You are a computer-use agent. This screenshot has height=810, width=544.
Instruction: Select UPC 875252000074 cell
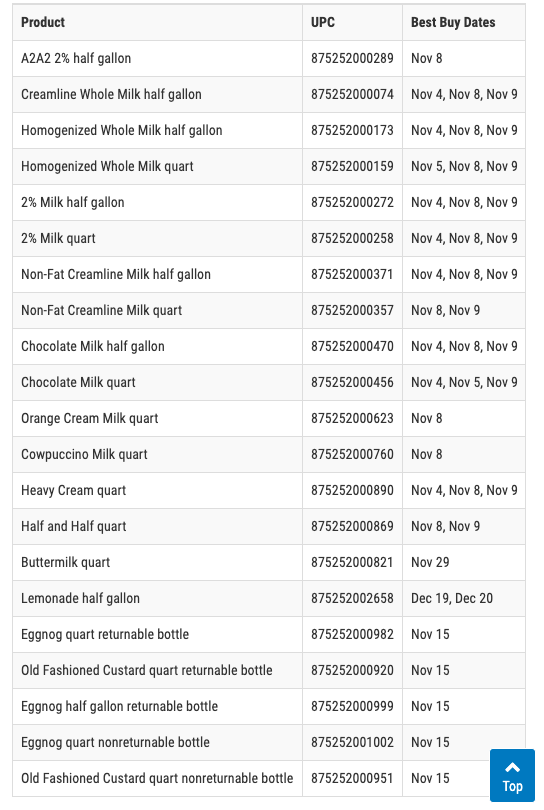click(x=352, y=95)
